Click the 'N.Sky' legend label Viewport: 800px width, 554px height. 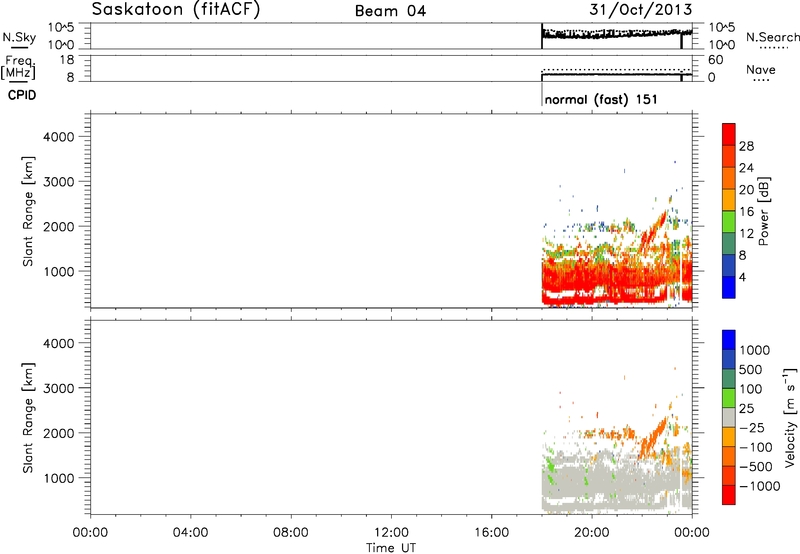click(19, 37)
